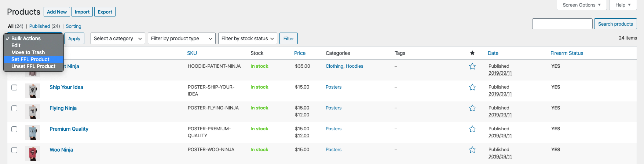644x164 pixels.
Task: Open Filter by product type dropdown
Action: (182, 38)
